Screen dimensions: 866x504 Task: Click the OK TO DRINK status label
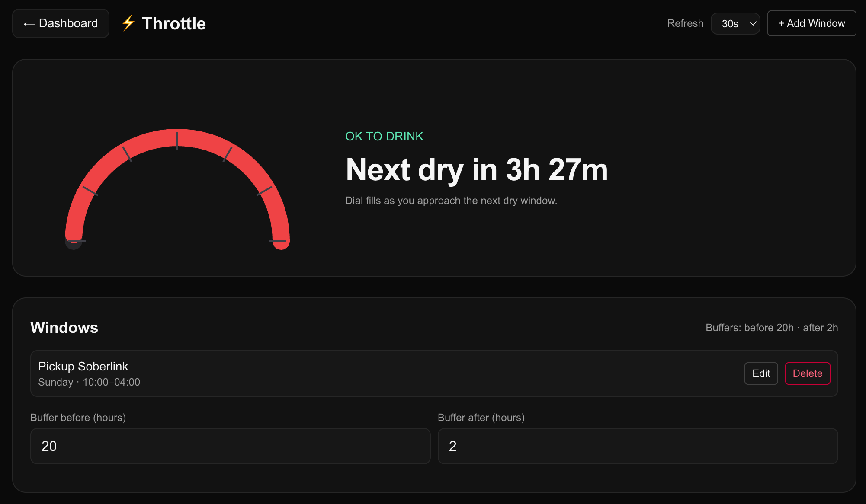(384, 136)
